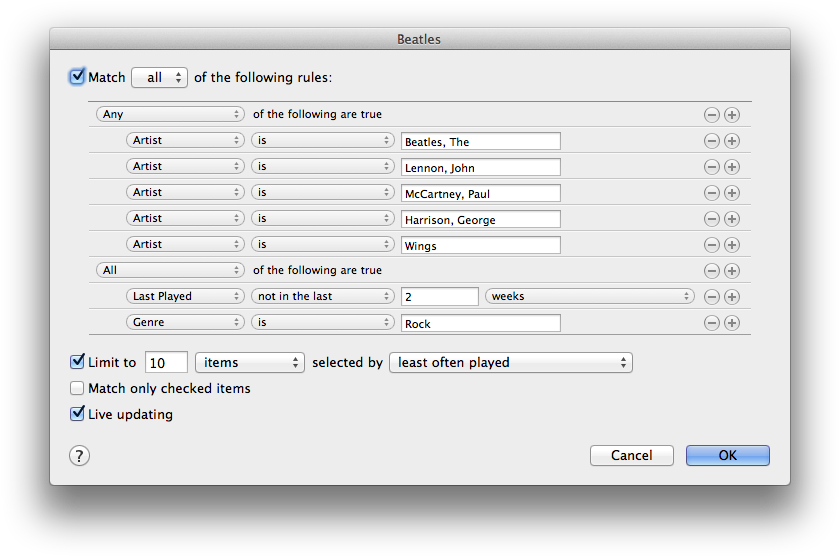This screenshot has width=839, height=556.
Task: Confirm with the OK button
Action: [x=728, y=455]
